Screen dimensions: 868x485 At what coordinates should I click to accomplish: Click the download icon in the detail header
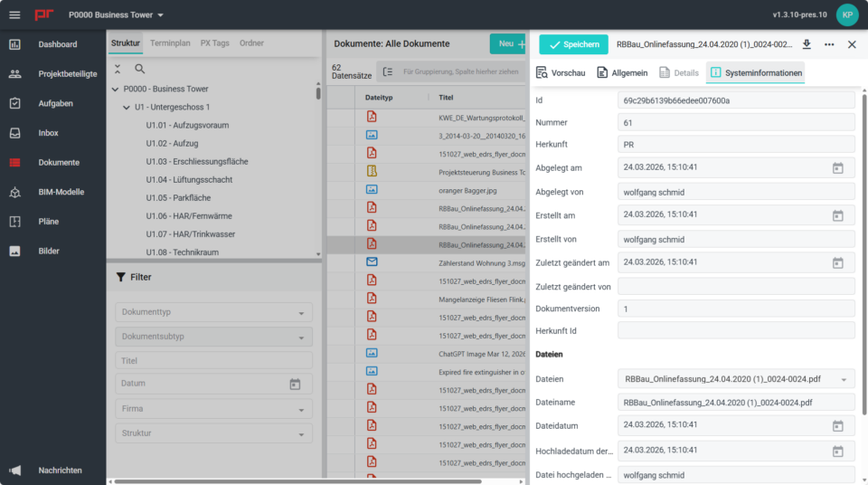point(807,44)
